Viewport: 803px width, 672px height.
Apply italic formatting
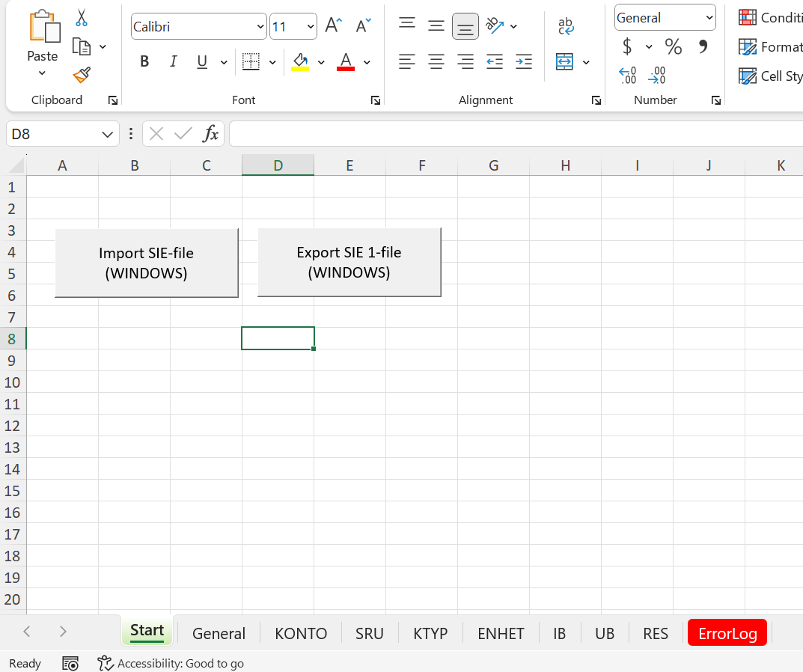(173, 61)
